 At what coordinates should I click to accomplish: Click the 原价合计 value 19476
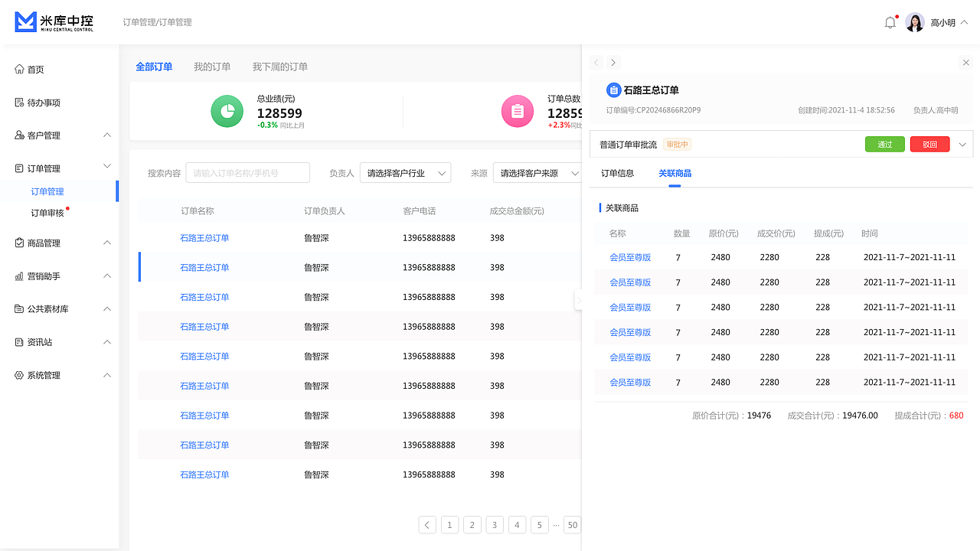759,416
